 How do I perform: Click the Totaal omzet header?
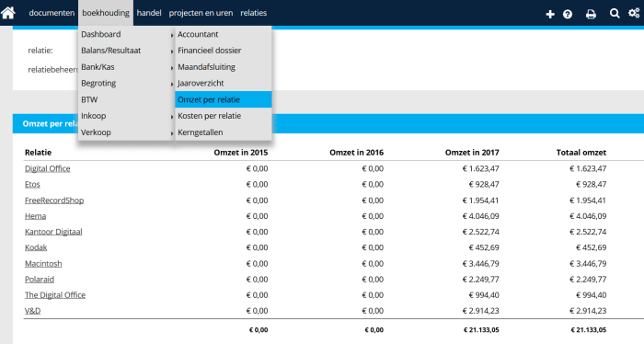[581, 153]
